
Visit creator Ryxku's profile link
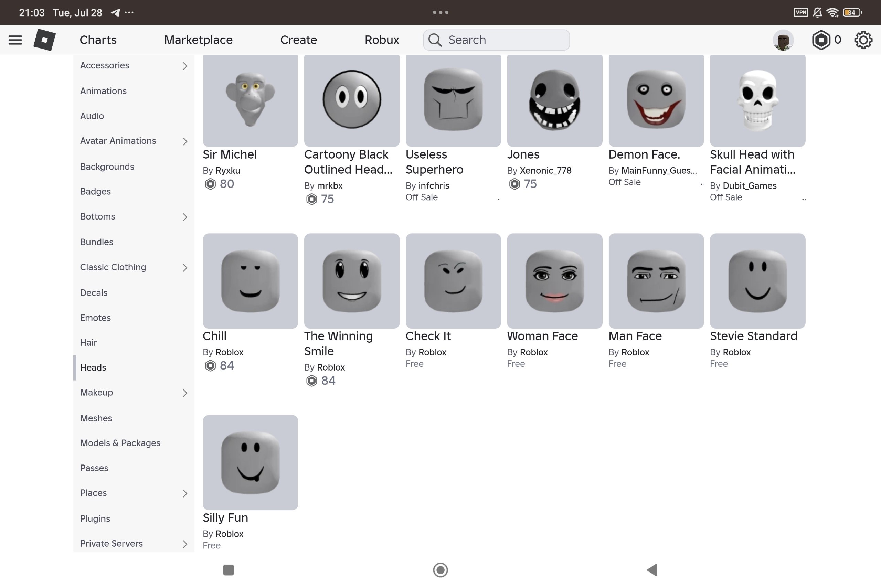(228, 171)
